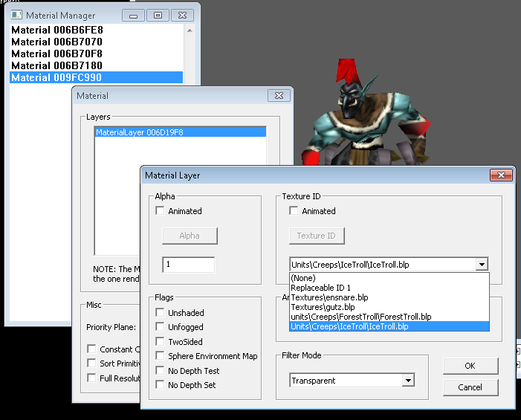Choose Textures\ensnare.blp from list
The width and height of the screenshot is (521, 420).
pyautogui.click(x=389, y=297)
